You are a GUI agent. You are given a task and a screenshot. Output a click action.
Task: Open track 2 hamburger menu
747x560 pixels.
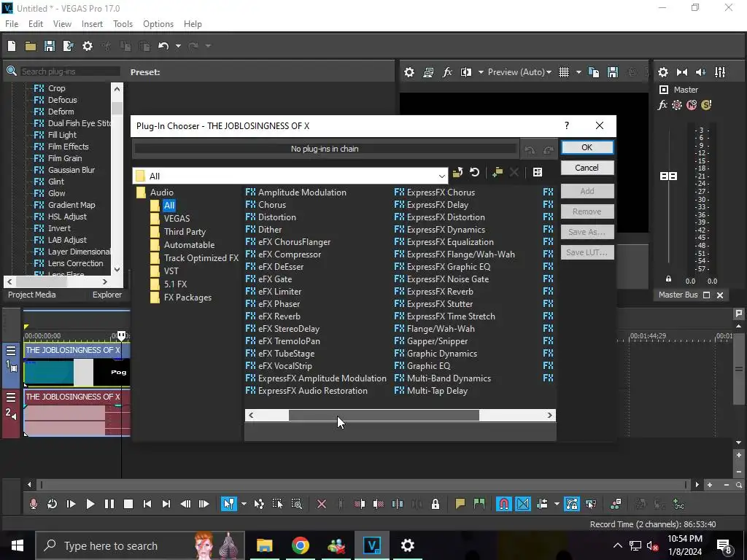pyautogui.click(x=11, y=397)
